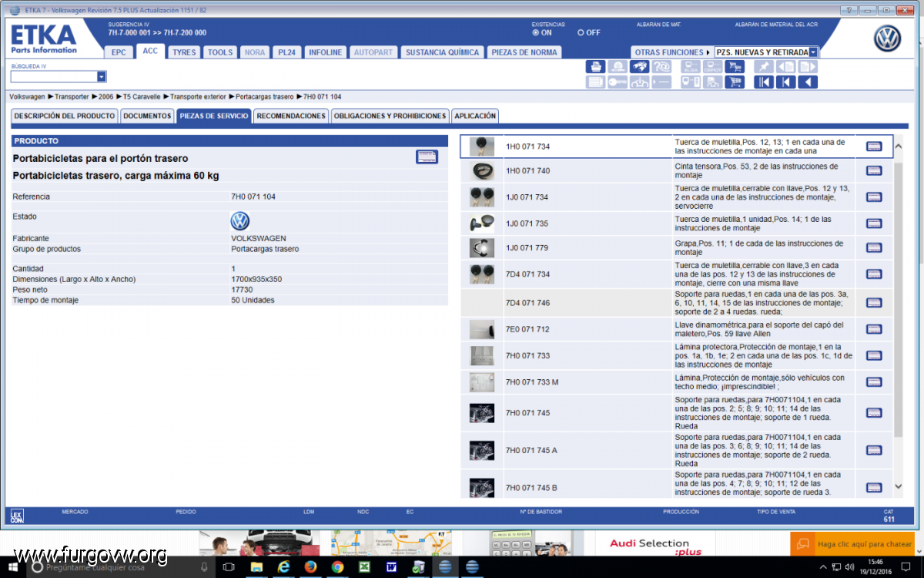Open Otras Funciones menu
The image size is (924, 578).
672,52
